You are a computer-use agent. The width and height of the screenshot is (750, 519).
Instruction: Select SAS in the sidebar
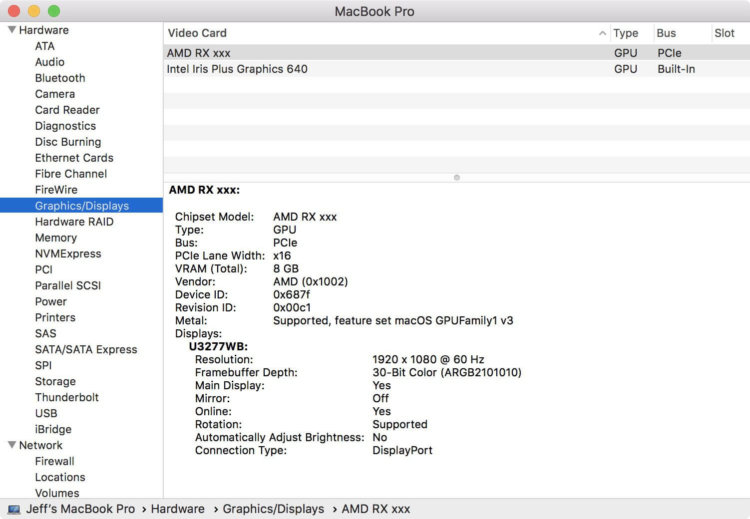point(45,333)
